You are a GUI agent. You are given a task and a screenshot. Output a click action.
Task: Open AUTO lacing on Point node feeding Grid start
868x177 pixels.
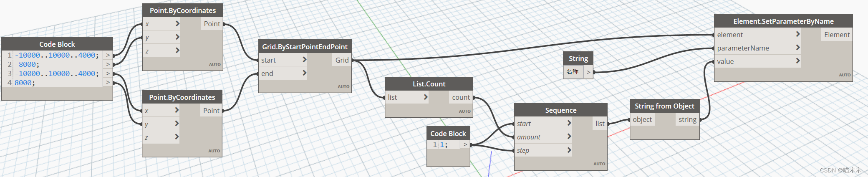pos(215,65)
